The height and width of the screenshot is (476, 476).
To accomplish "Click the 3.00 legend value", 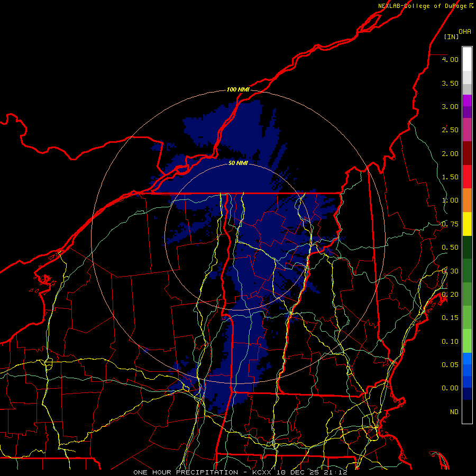I will tap(450, 106).
